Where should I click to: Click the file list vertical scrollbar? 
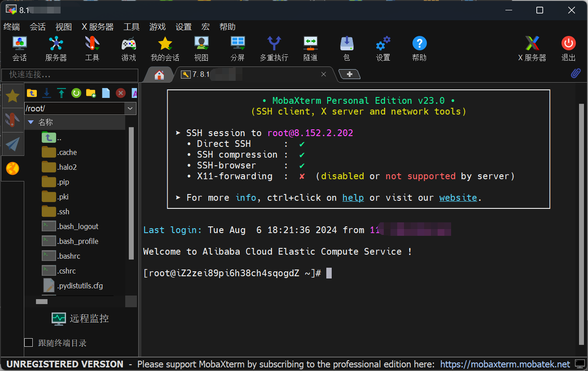(131, 193)
